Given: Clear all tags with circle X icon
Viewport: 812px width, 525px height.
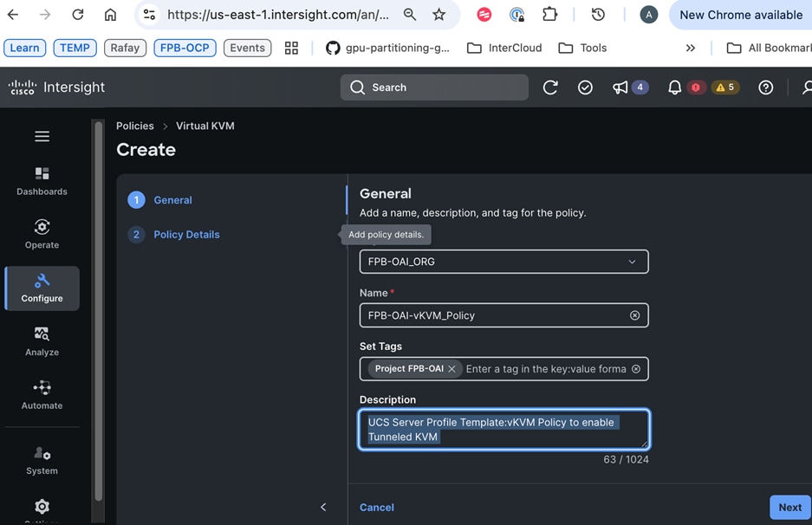Looking at the screenshot, I should [636, 369].
